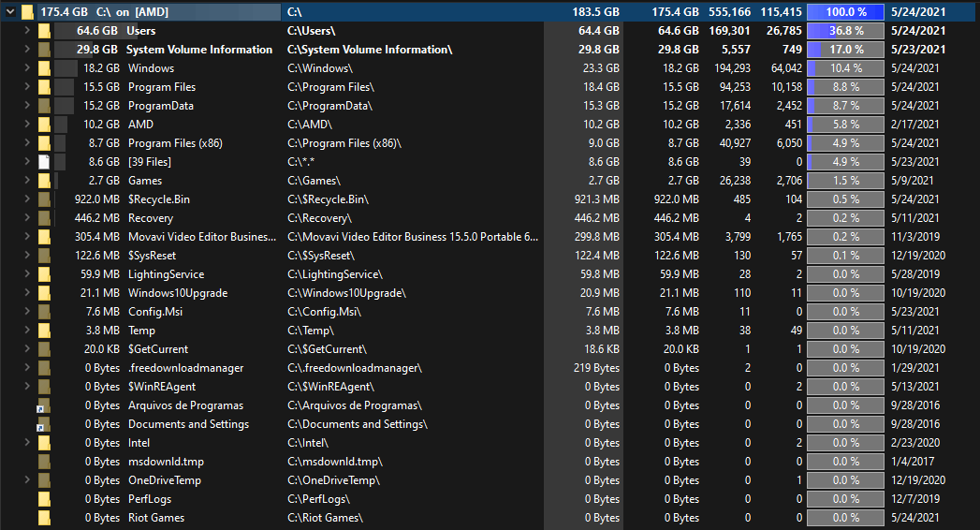
Task: Click the 183.5 GB size value
Action: 595,12
